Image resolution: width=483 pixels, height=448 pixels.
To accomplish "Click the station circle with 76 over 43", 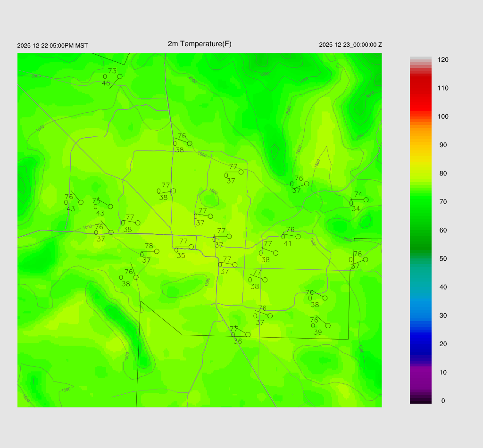I will click(x=81, y=202).
